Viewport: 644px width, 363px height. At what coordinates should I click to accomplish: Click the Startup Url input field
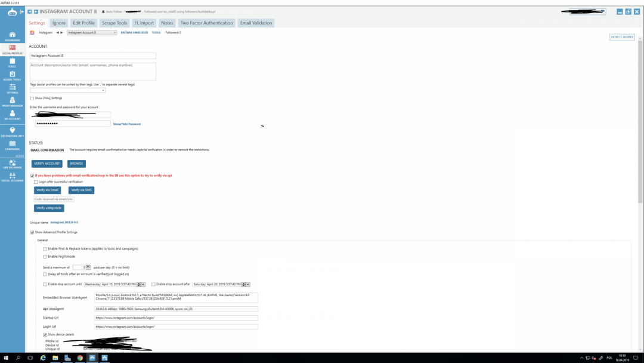(x=176, y=318)
